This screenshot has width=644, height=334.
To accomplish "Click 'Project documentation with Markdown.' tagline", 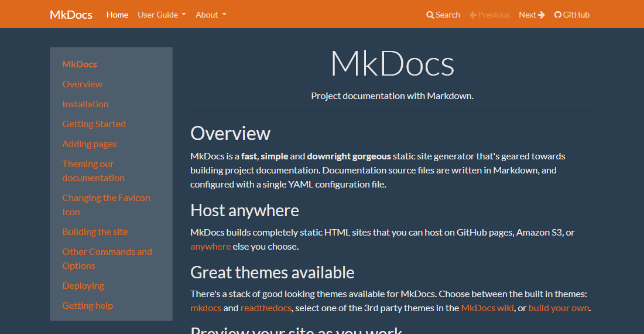I will click(392, 96).
